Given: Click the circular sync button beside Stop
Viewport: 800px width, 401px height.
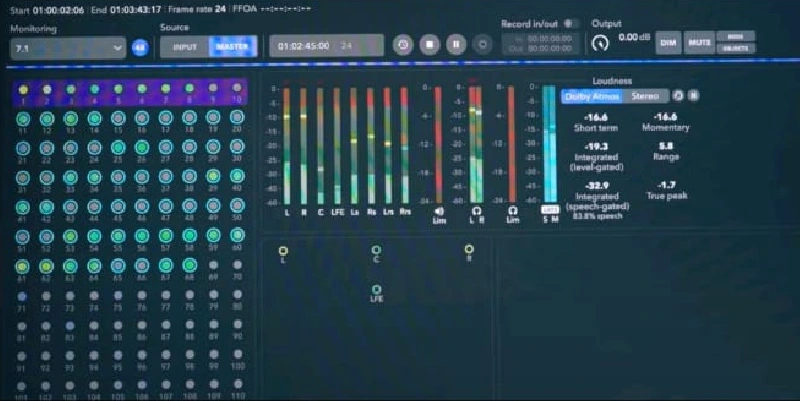Looking at the screenshot, I should coord(402,44).
